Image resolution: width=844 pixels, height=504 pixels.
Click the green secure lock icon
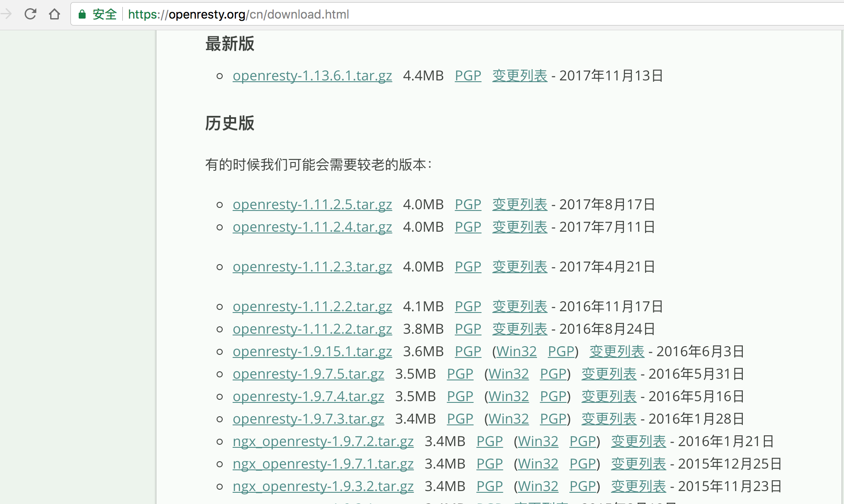click(82, 14)
